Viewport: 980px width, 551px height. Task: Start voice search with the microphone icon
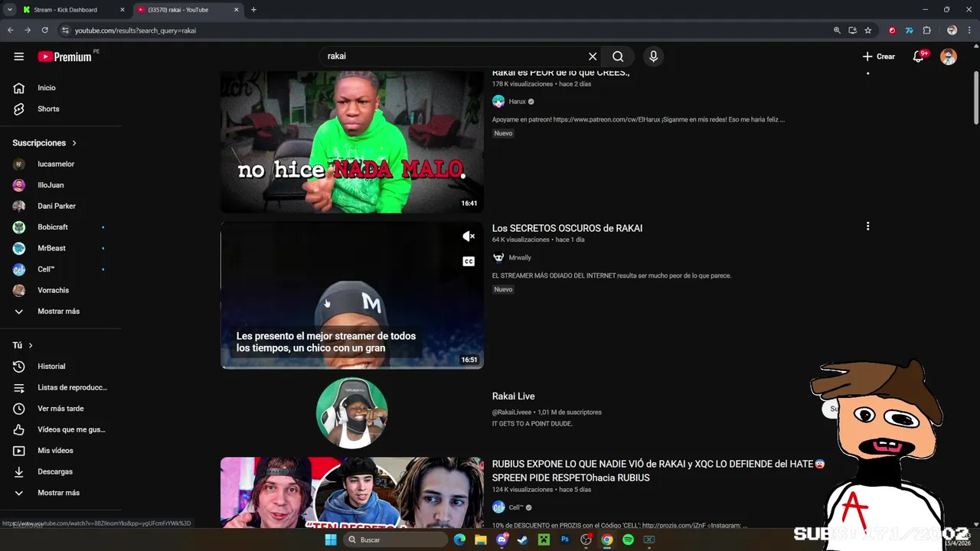[653, 56]
